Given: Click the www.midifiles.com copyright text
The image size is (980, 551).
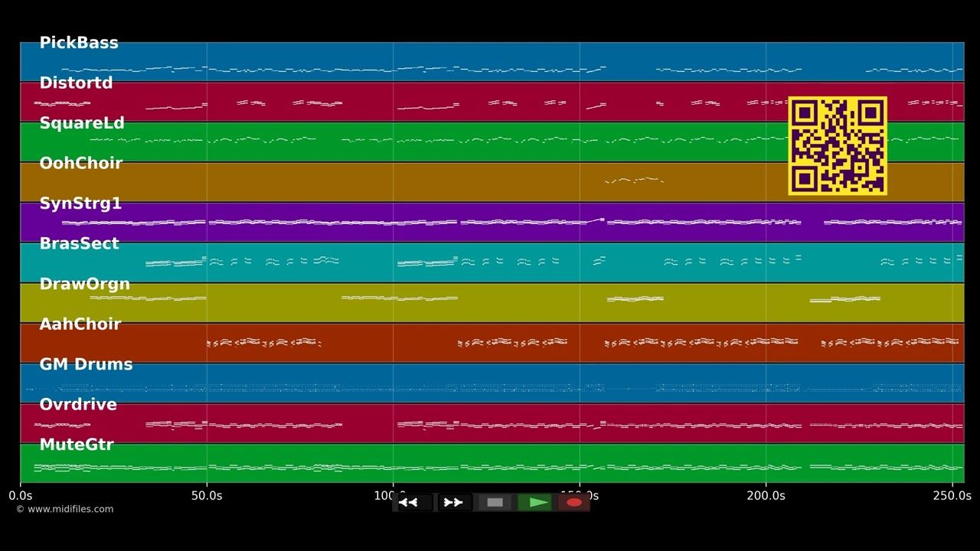Looking at the screenshot, I should point(64,509).
